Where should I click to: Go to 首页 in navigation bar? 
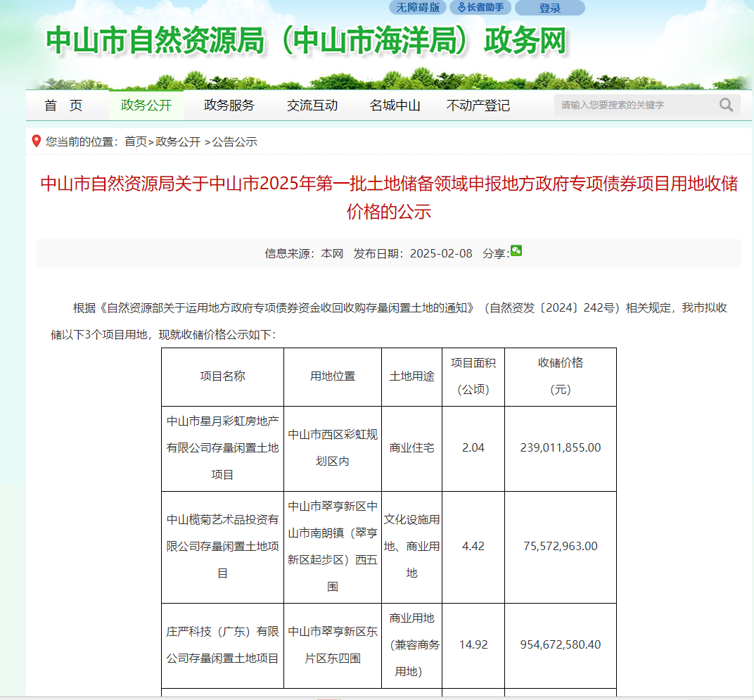coord(63,105)
